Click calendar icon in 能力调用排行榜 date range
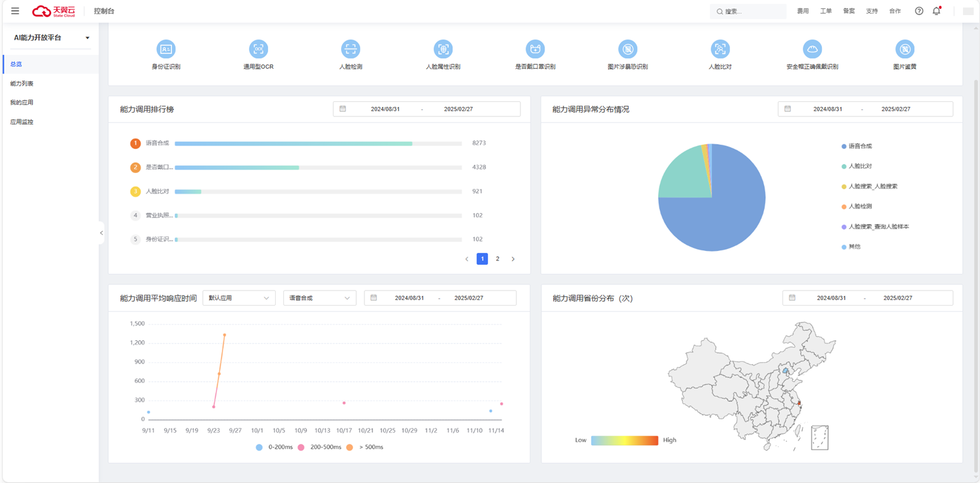The width and height of the screenshot is (980, 483). 343,109
